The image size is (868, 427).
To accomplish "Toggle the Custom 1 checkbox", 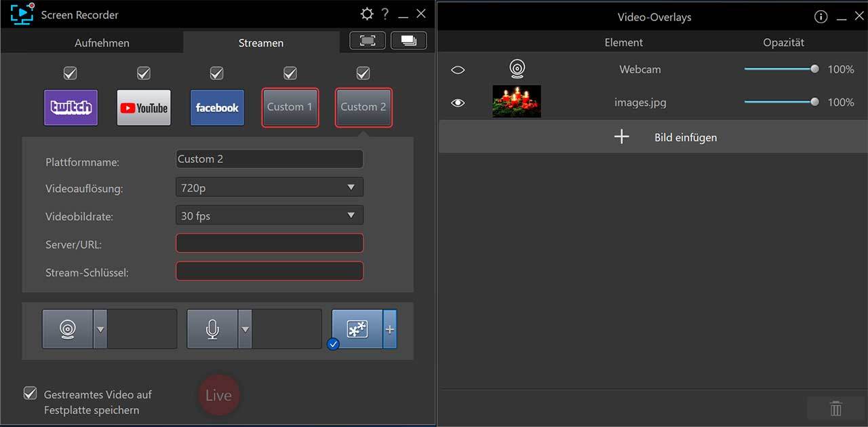I will tap(290, 73).
